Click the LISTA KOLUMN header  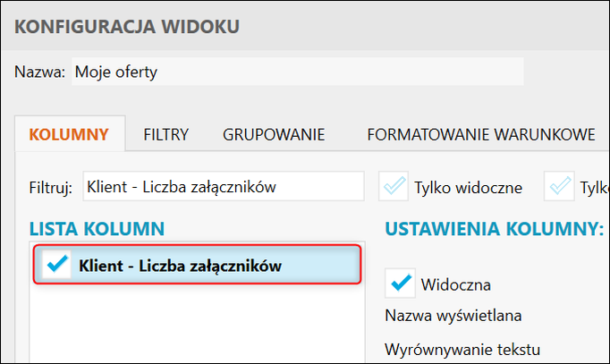(x=97, y=229)
